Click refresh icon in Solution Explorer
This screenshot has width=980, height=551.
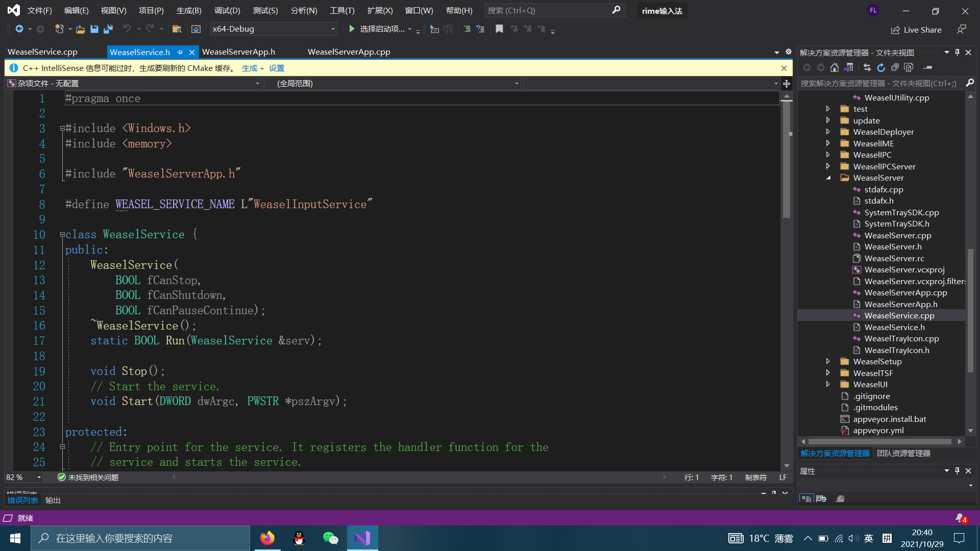(x=881, y=67)
